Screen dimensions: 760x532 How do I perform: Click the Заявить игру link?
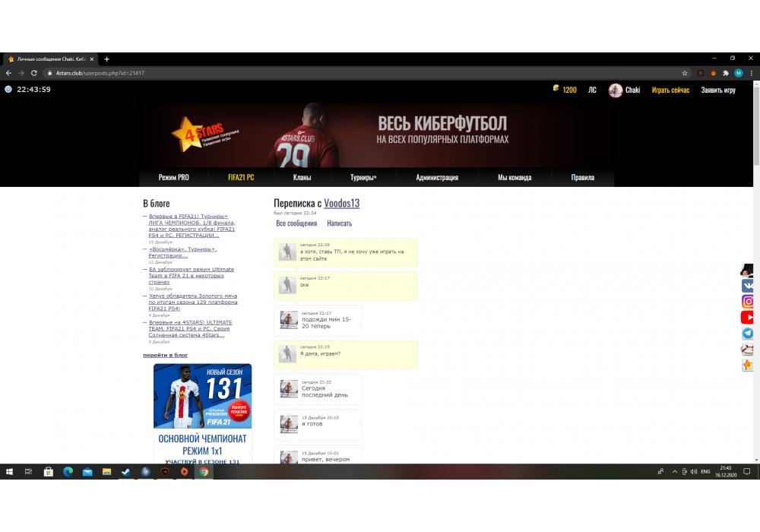tap(718, 90)
